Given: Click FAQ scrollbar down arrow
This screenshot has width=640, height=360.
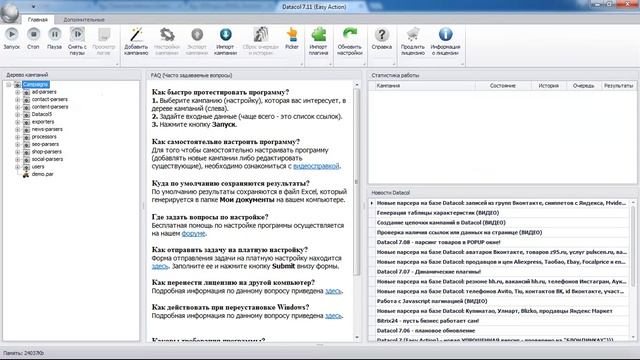Looking at the screenshot, I should tap(357, 338).
